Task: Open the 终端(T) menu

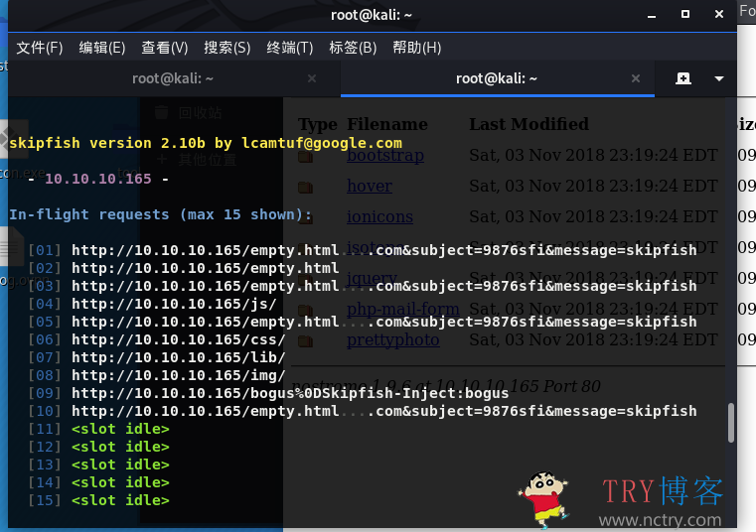Action: [290, 48]
